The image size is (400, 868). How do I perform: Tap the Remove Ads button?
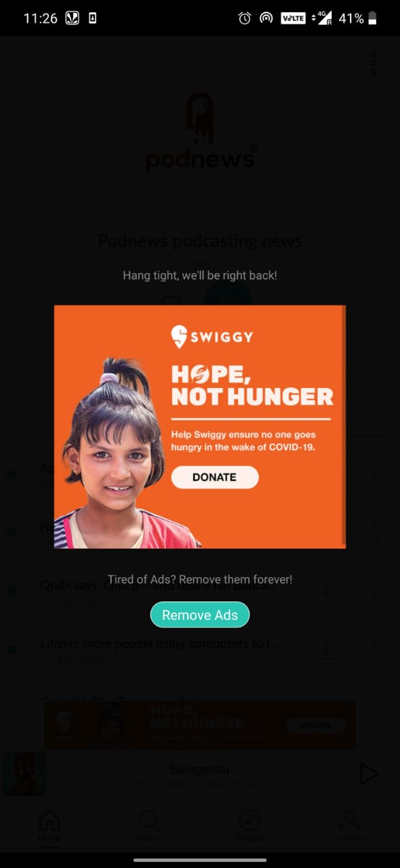point(200,615)
